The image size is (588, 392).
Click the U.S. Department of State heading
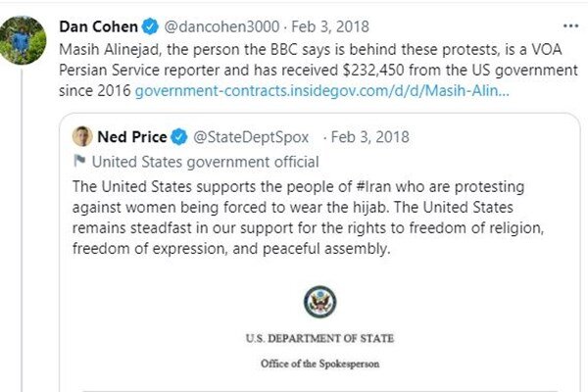(x=319, y=338)
